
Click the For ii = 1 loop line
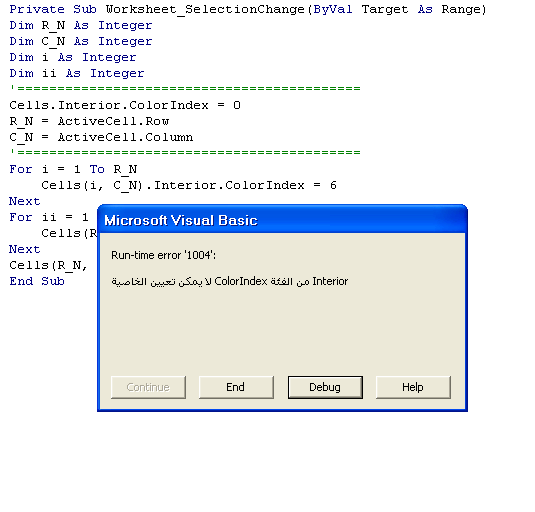pos(49,217)
